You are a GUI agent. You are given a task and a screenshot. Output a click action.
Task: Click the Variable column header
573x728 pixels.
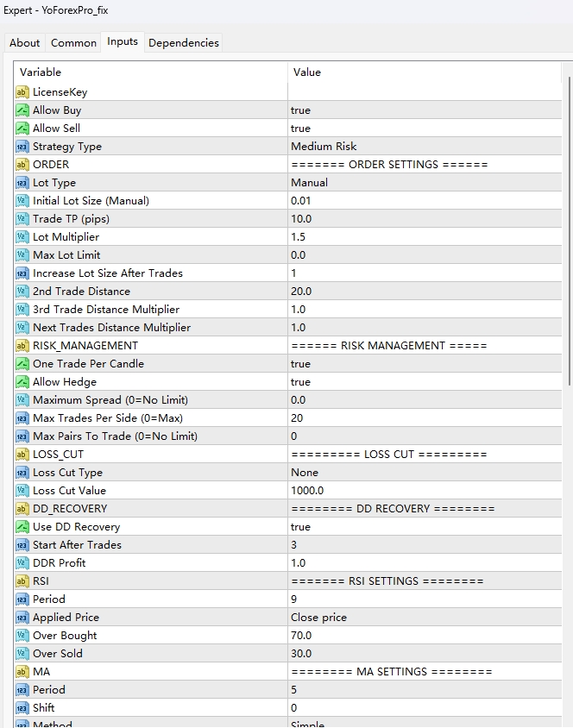pos(151,72)
